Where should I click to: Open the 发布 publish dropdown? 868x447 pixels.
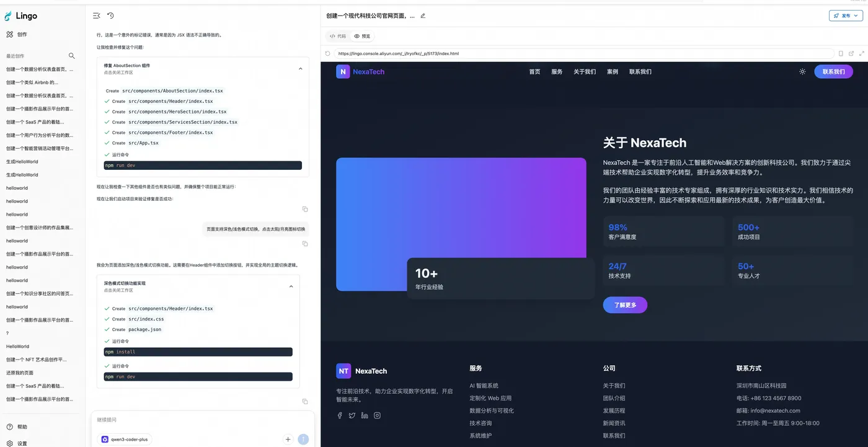846,15
